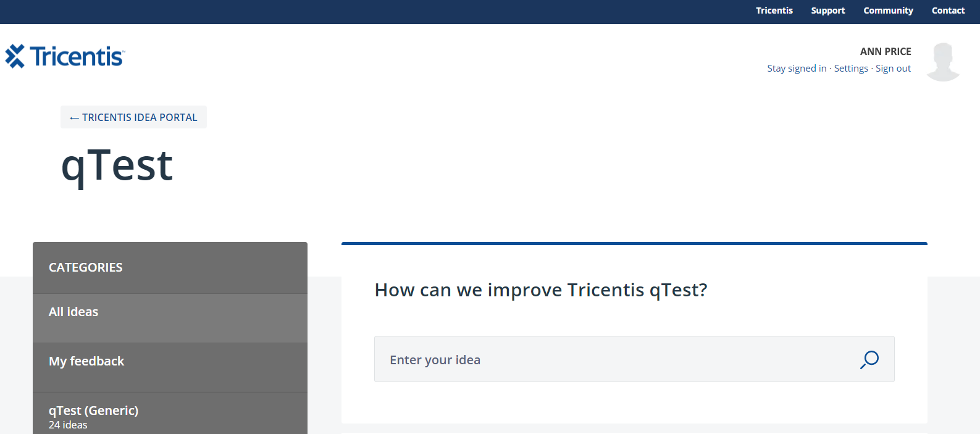Click the Tricentis logo
The width and height of the screenshot is (980, 434).
coord(65,56)
